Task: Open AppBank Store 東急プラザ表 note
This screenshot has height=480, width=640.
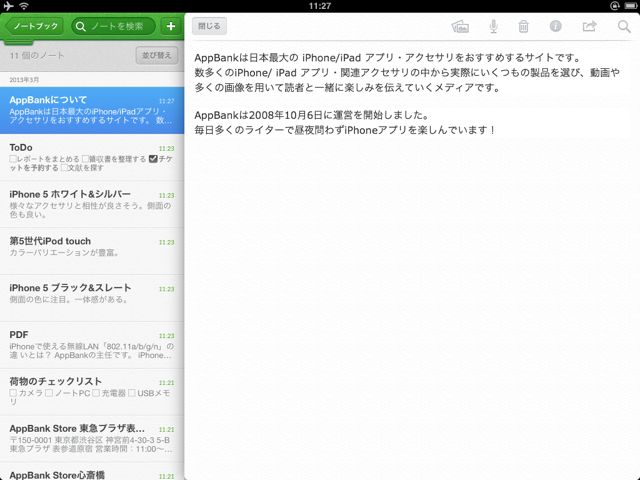Action: 92,438
